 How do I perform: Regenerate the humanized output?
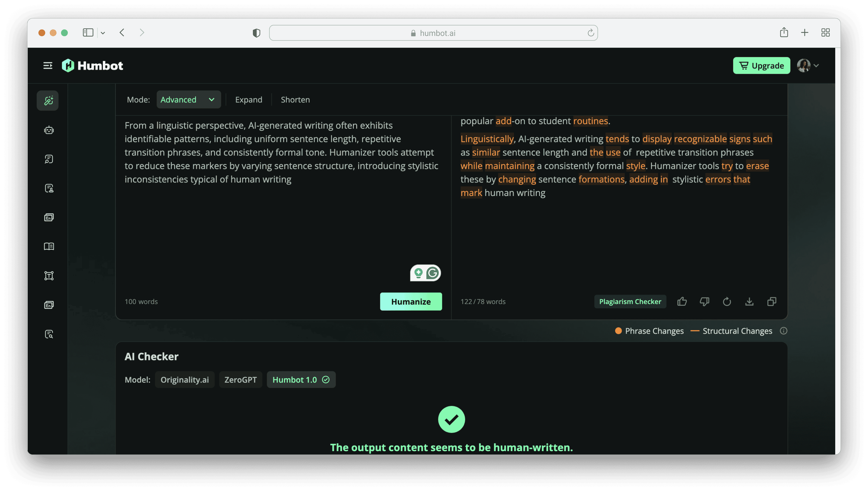pyautogui.click(x=727, y=302)
